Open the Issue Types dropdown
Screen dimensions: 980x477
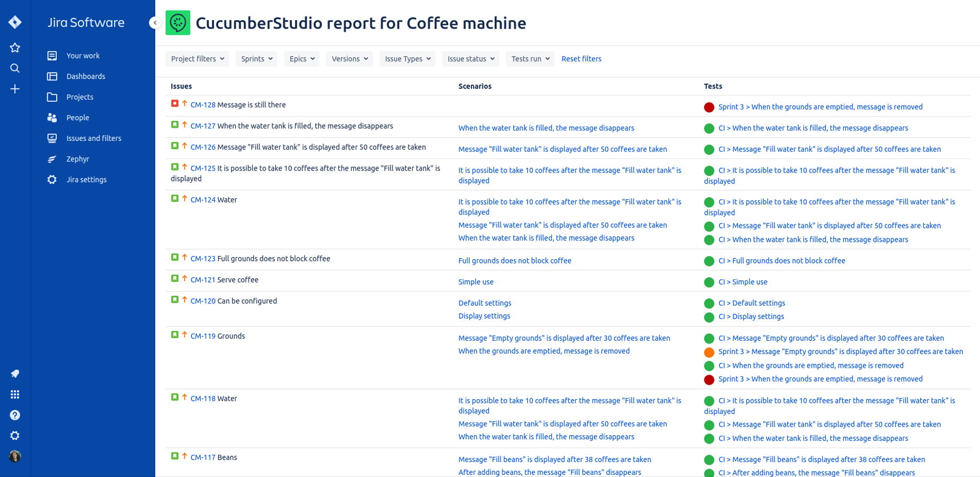tap(407, 59)
